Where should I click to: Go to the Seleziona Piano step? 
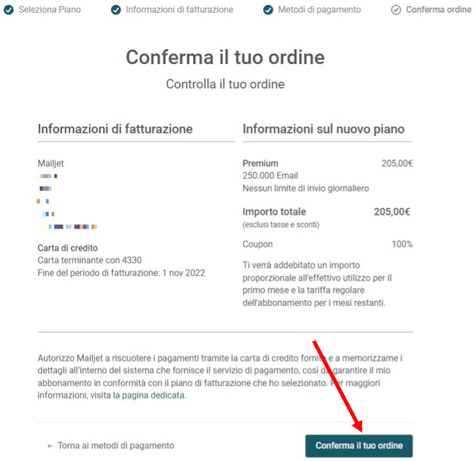coord(50,10)
